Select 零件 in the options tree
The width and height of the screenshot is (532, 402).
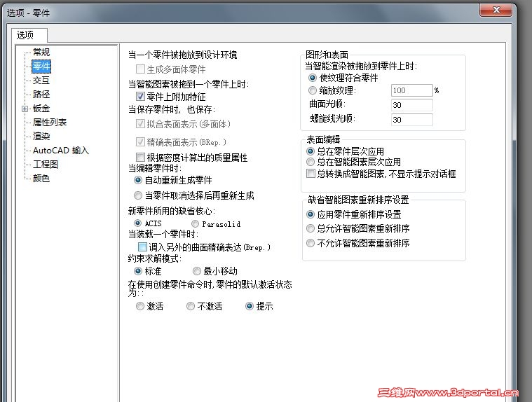coord(41,66)
